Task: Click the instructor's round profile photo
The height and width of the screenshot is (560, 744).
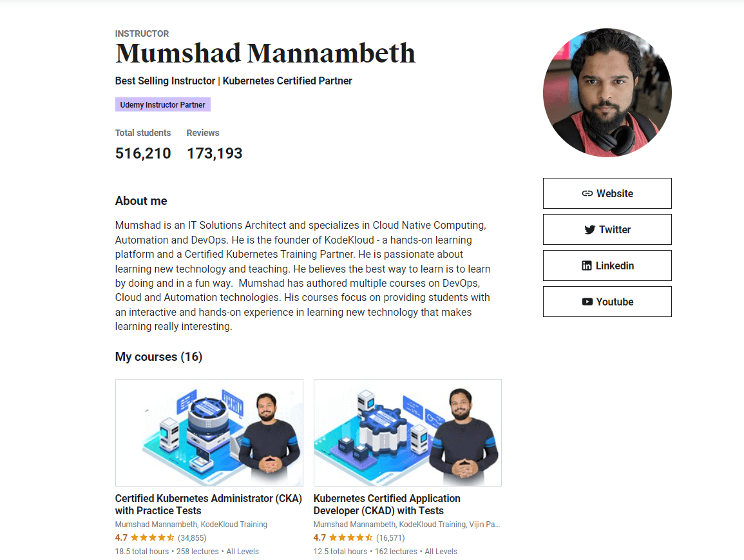Action: (x=607, y=92)
